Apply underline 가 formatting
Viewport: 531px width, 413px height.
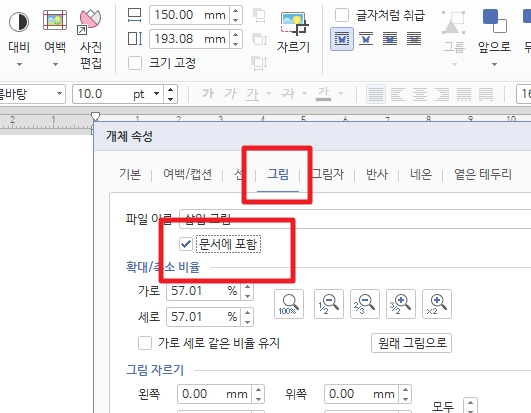click(253, 94)
